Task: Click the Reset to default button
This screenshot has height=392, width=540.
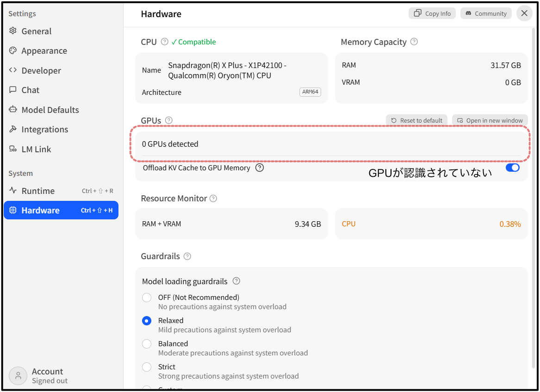Action: (x=417, y=120)
